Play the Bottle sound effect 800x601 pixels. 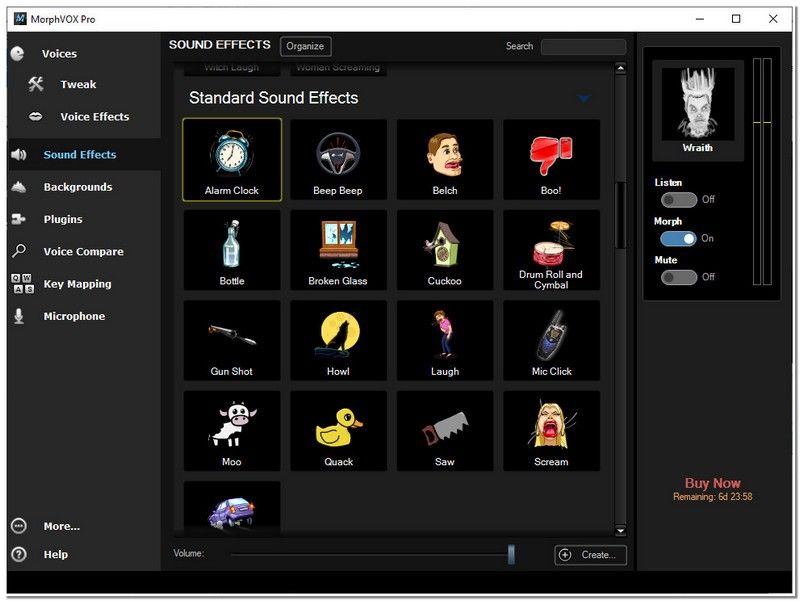232,250
